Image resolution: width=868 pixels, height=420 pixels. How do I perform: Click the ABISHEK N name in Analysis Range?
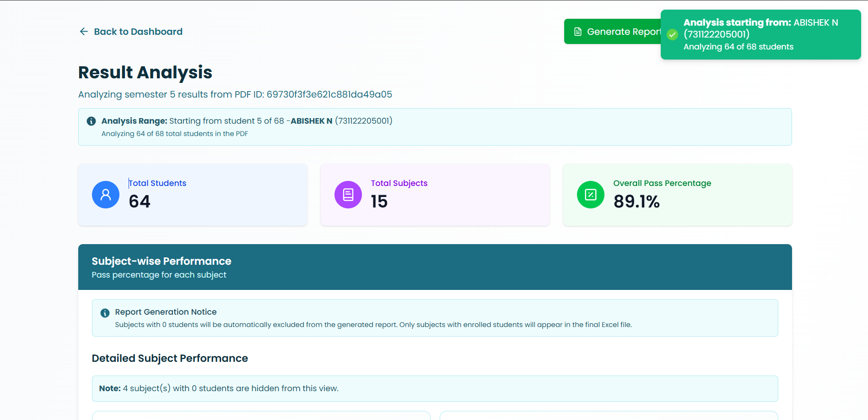pos(312,121)
